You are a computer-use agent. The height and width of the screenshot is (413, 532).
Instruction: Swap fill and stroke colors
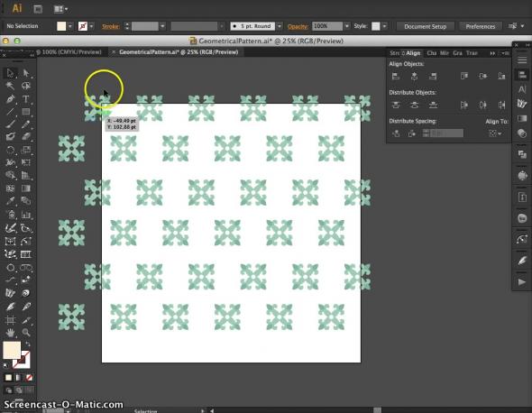point(27,344)
